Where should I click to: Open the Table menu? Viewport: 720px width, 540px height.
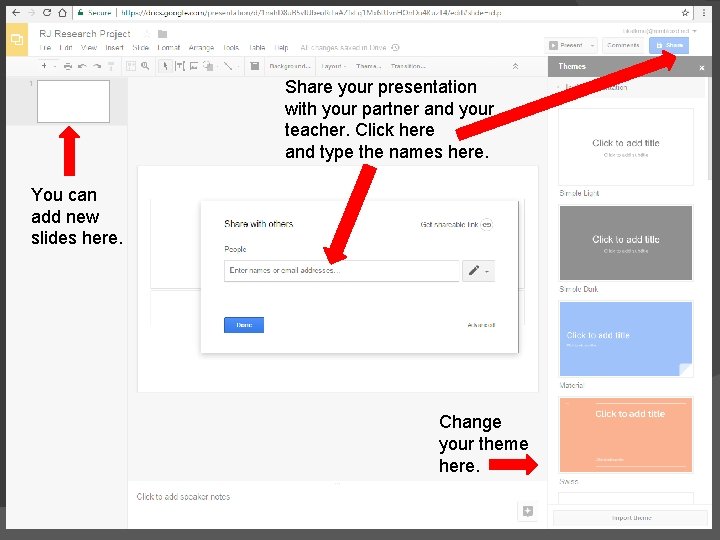tap(257, 48)
